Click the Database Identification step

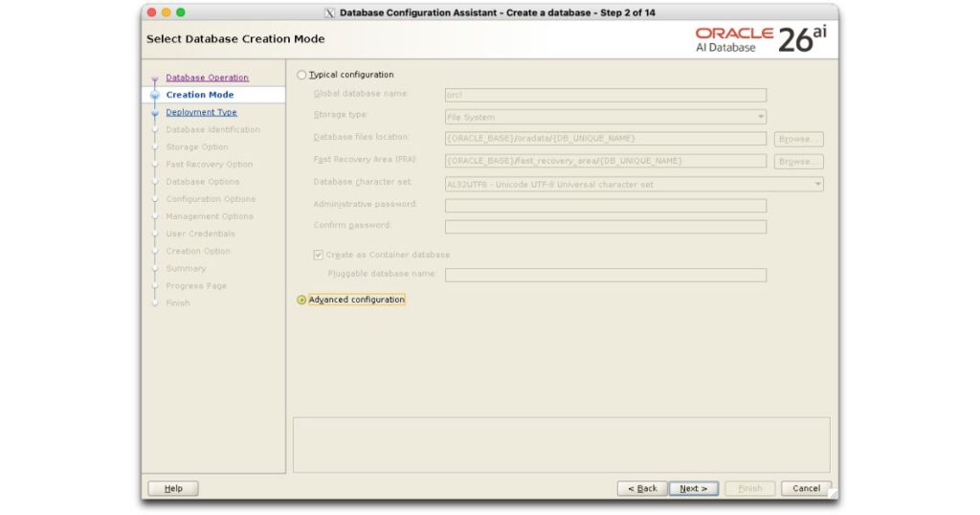[212, 129]
